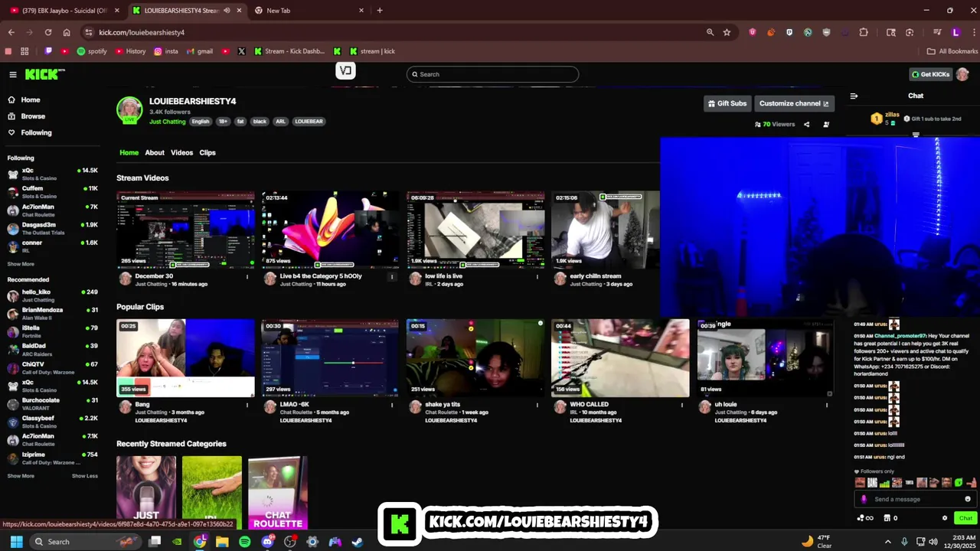
Task: Collapse Recommended list with Show Less
Action: coord(85,476)
